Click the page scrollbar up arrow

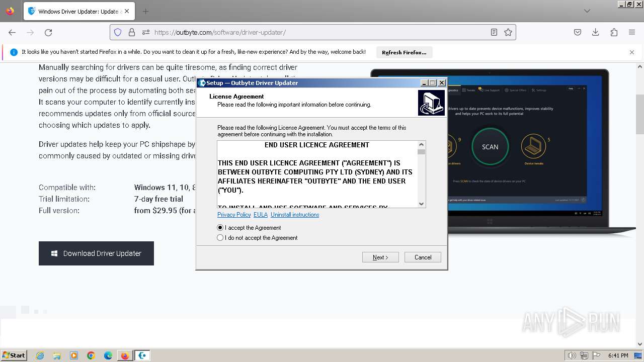[x=640, y=66]
